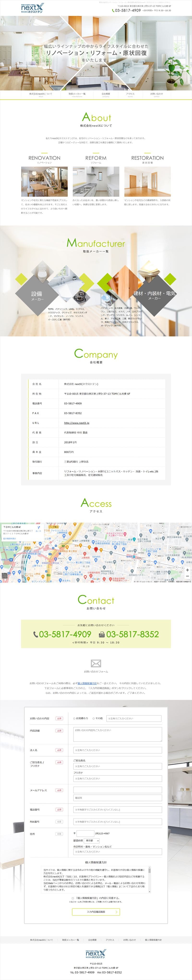
Task: Select the その他 radio button
Action: (94, 718)
